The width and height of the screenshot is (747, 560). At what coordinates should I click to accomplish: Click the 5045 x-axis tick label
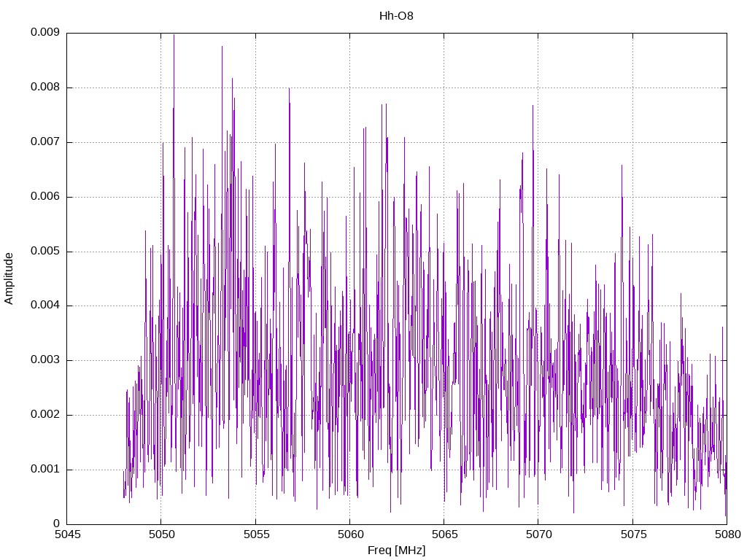click(x=68, y=534)
